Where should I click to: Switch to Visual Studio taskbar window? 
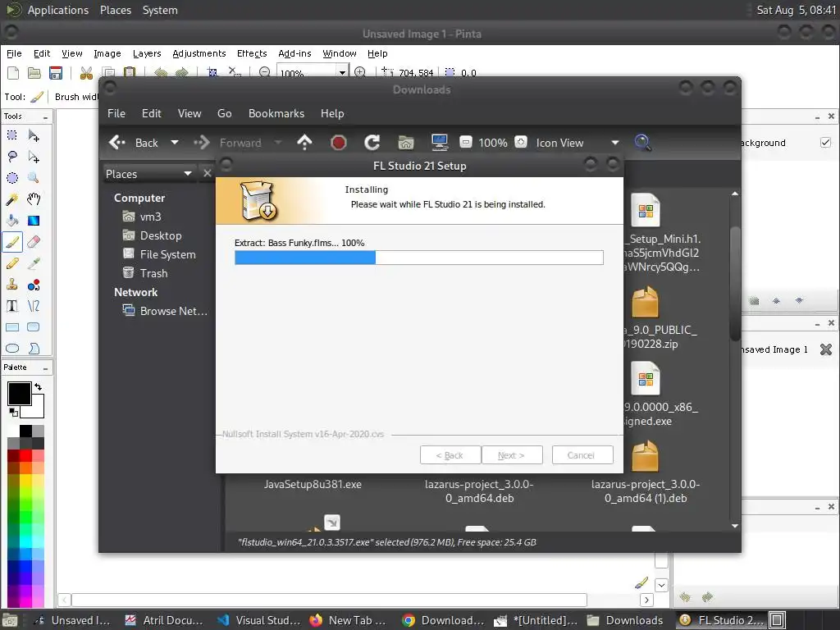point(260,620)
